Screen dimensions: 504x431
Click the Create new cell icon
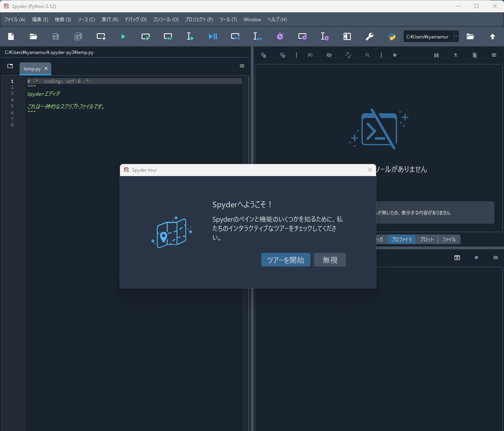coord(101,36)
